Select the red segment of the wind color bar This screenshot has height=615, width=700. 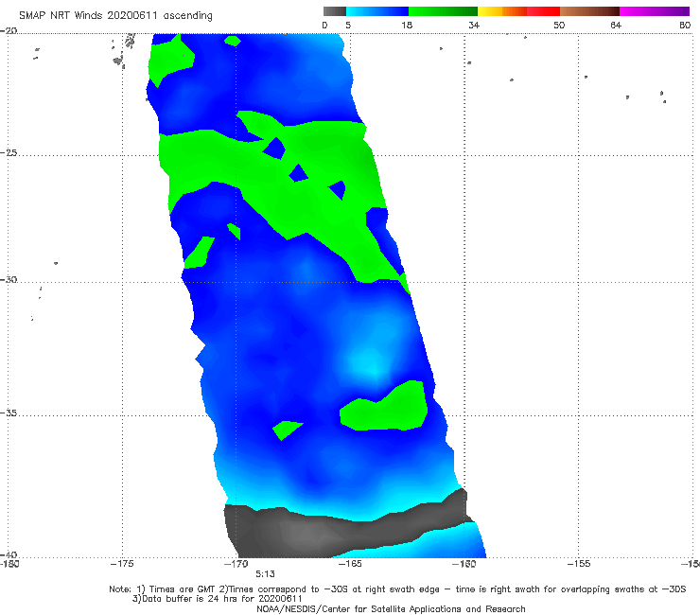pyautogui.click(x=543, y=11)
